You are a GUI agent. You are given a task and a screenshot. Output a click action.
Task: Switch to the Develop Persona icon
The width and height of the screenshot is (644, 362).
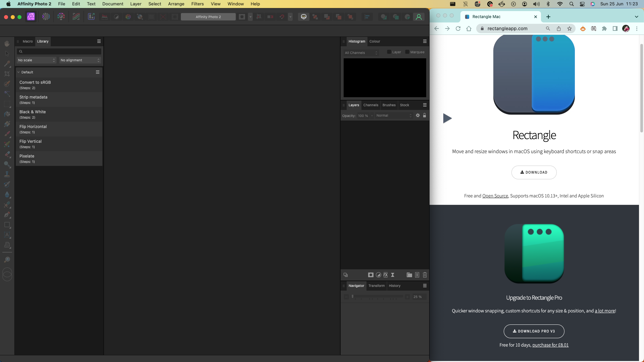coord(61,17)
